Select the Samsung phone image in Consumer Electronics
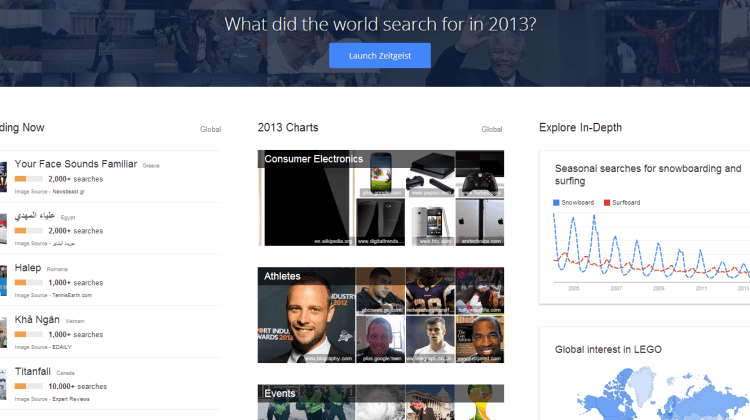The height and width of the screenshot is (420, 750). pos(380,174)
